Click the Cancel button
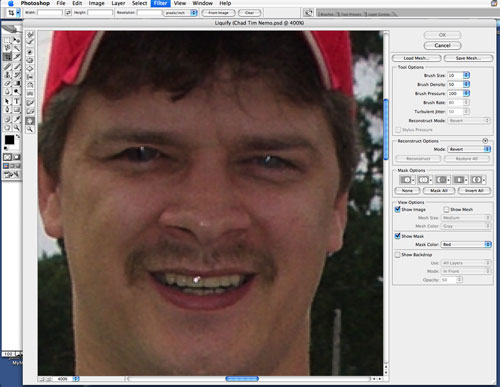 (x=442, y=45)
